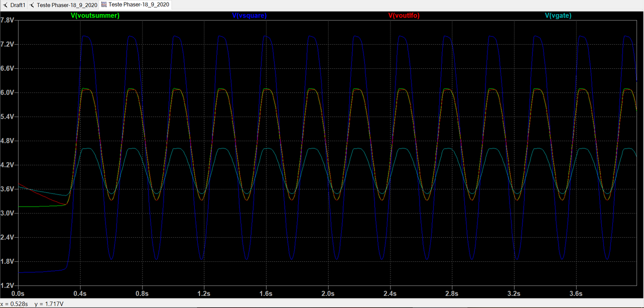Click the 0.0s time axis label
Screen dimensions: 644x308
click(18, 293)
